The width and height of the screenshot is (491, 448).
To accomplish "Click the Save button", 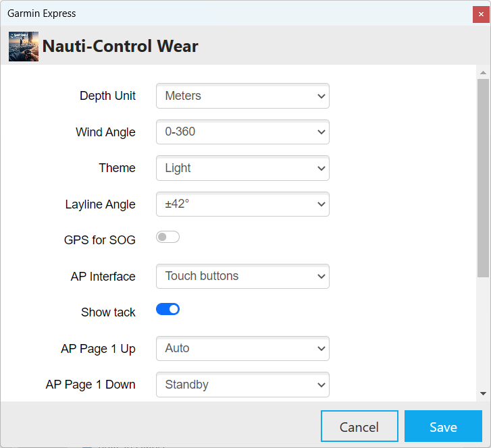I will click(443, 426).
